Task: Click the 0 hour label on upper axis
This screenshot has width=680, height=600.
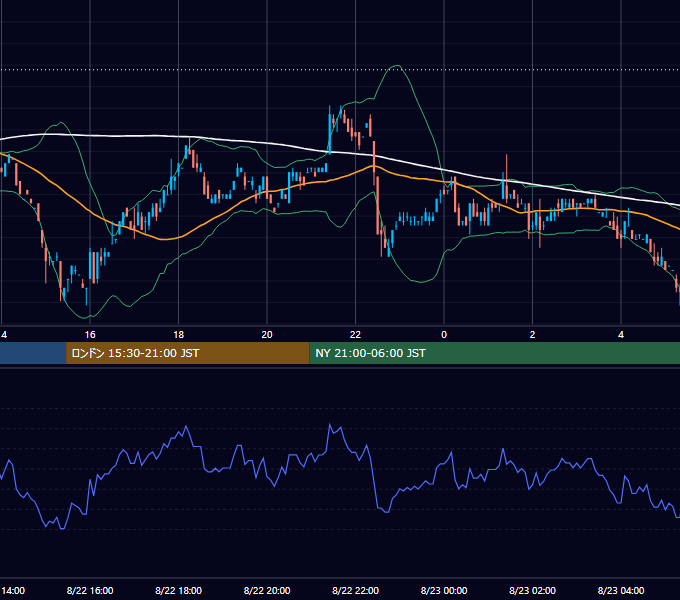Action: [x=444, y=335]
